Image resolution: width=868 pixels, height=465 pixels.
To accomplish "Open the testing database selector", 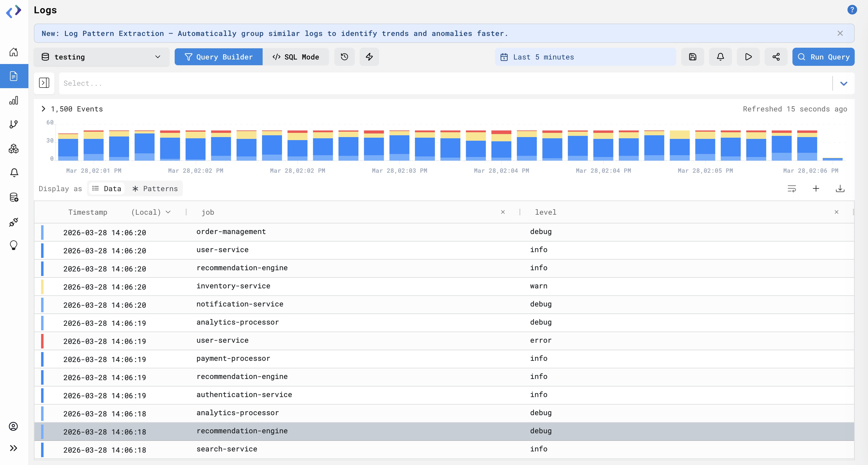I will (101, 57).
